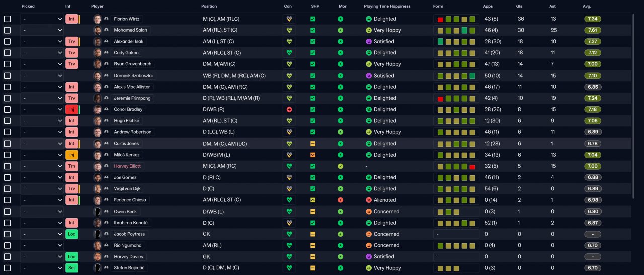Expand the Picked dropdown for Cody Gakpo

click(x=42, y=53)
